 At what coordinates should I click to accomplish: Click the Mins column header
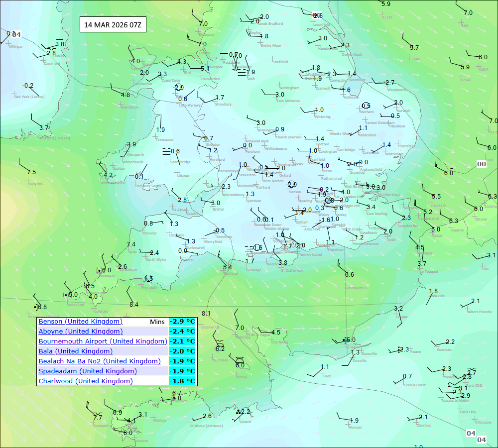pyautogui.click(x=157, y=322)
